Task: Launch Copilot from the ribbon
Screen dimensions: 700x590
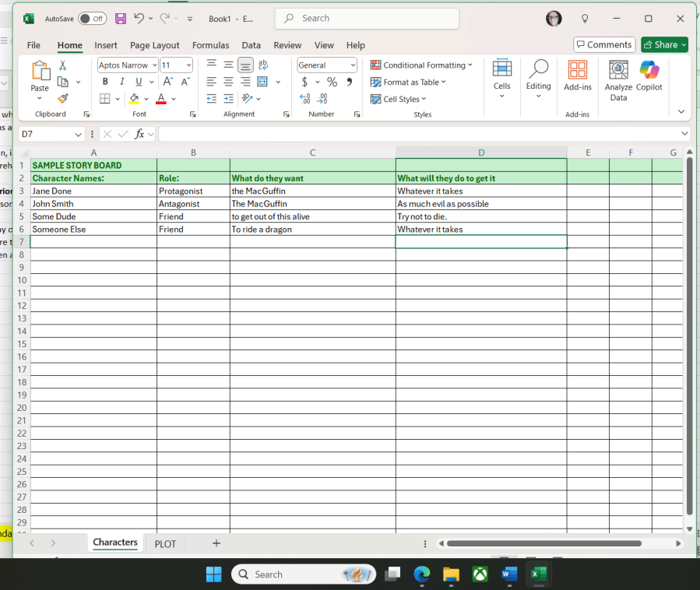Action: point(649,81)
